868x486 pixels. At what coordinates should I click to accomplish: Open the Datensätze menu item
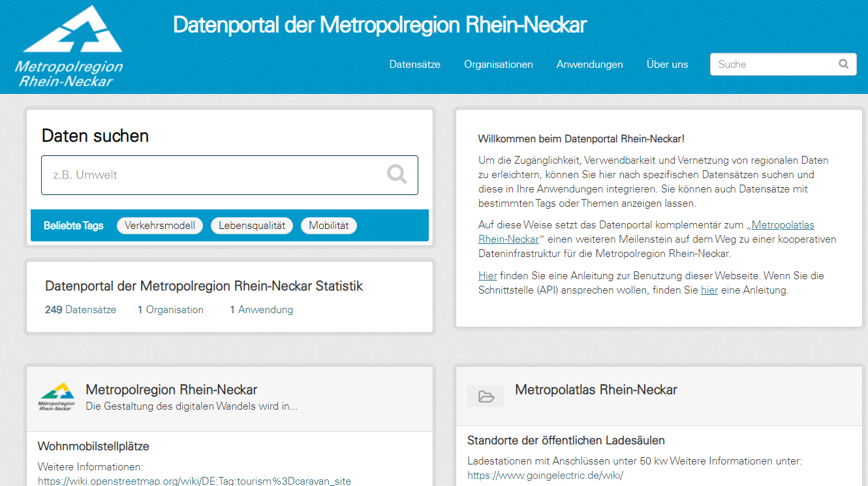414,65
